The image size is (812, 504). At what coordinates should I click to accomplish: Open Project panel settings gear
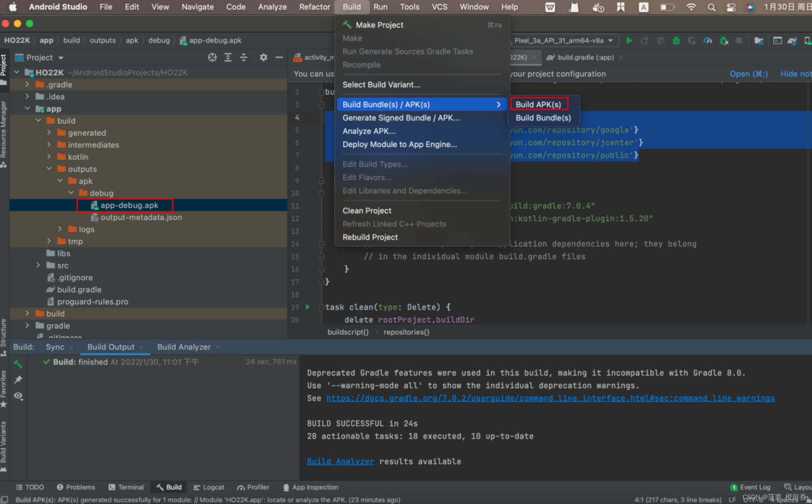(263, 57)
